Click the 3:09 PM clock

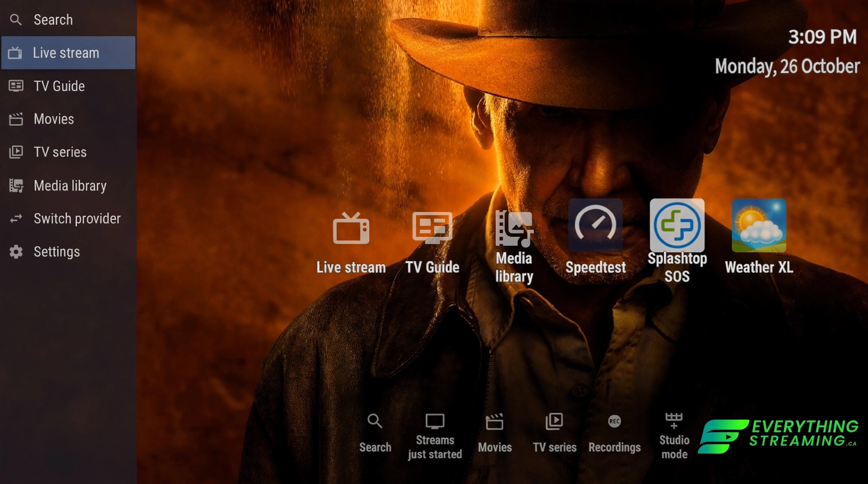822,37
